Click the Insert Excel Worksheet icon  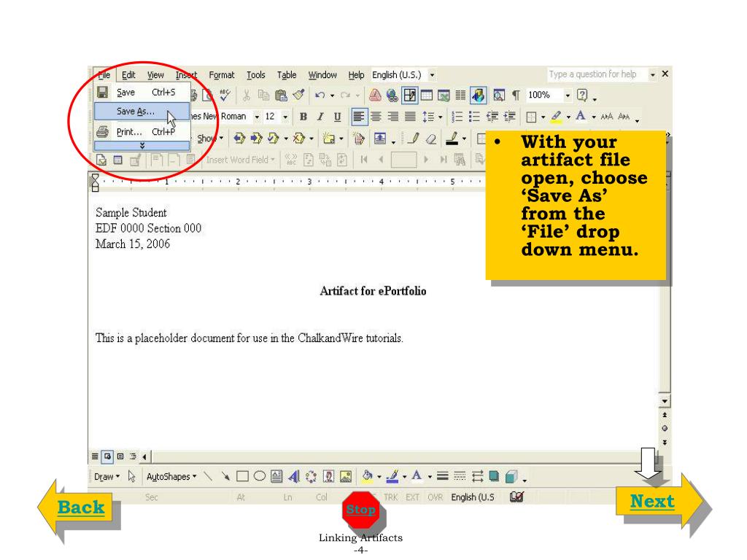(x=444, y=96)
